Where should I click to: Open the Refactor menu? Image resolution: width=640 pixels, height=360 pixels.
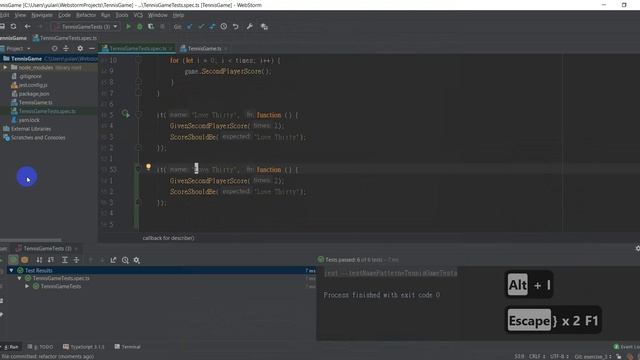pyautogui.click(x=86, y=15)
